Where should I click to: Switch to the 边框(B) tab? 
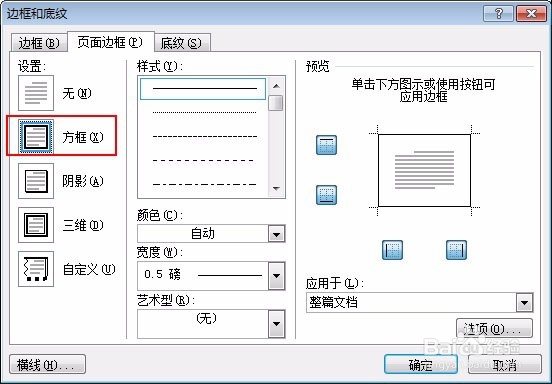pos(39,43)
